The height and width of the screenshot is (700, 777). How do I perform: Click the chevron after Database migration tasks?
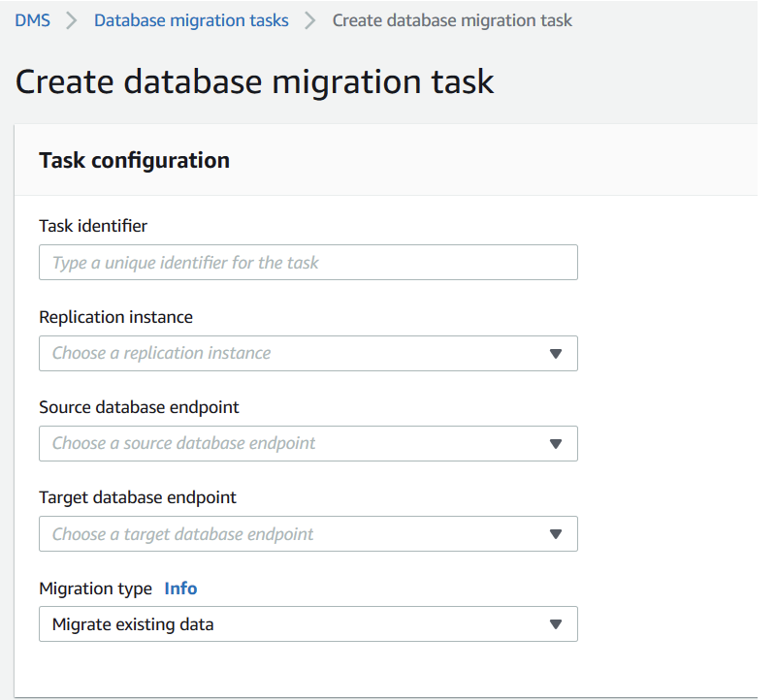[x=310, y=20]
